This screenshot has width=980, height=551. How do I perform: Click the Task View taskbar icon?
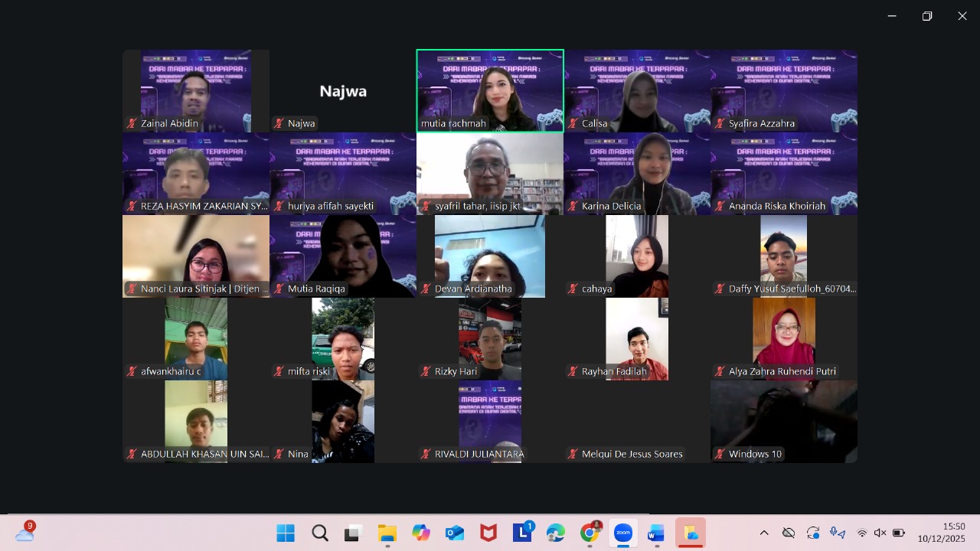(353, 533)
